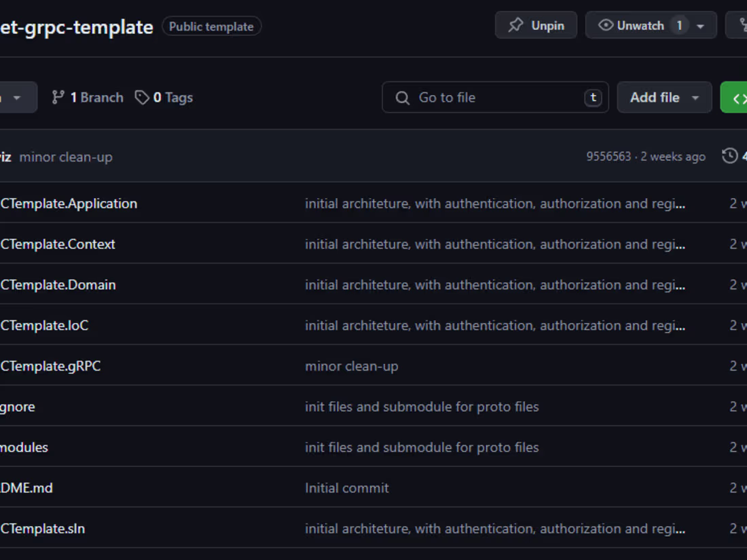Click the tag icon beside 0 Tags
747x560 pixels.
142,97
